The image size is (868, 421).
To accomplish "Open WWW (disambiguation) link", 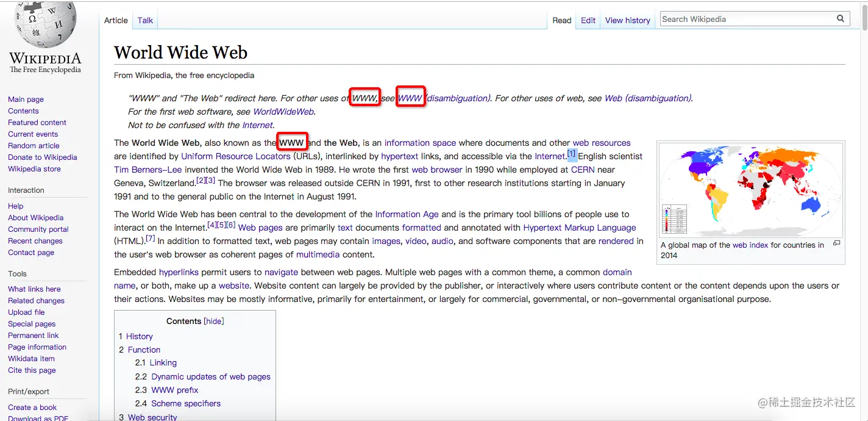I will point(444,98).
